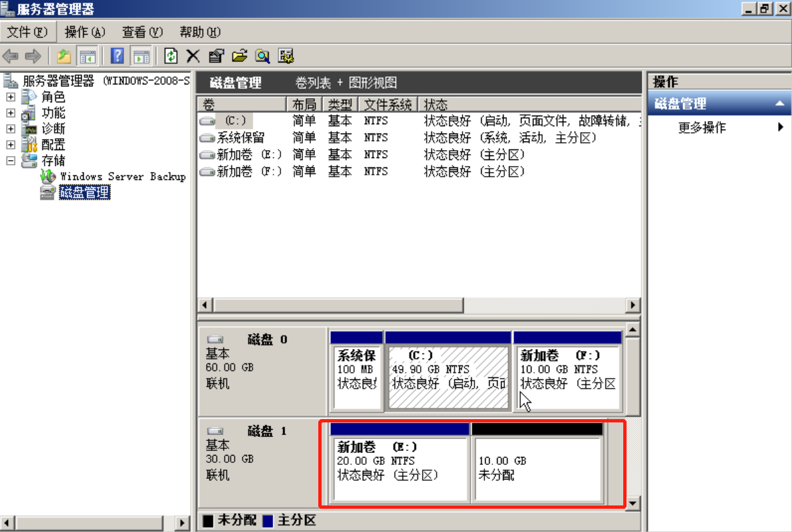Click the Open folder toolbar icon
792x532 pixels.
(x=239, y=56)
